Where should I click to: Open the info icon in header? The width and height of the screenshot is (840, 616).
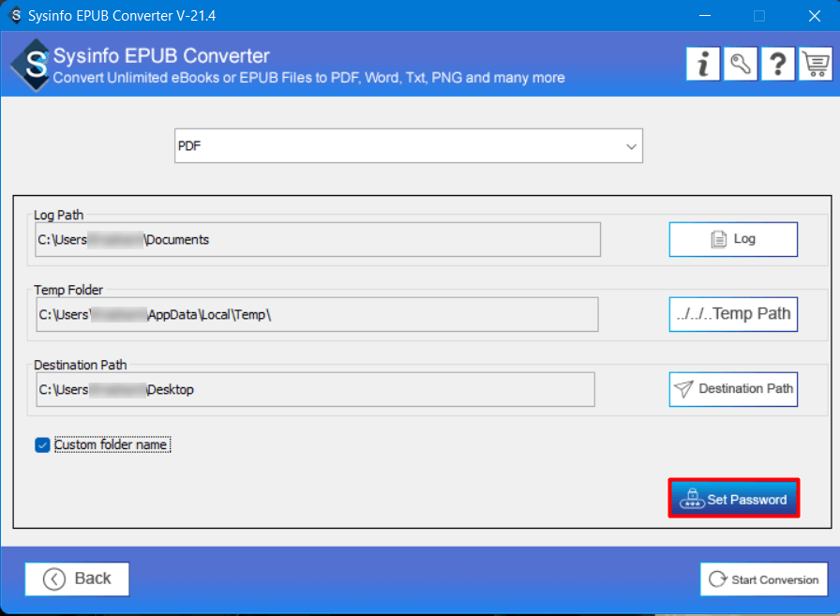tap(703, 64)
